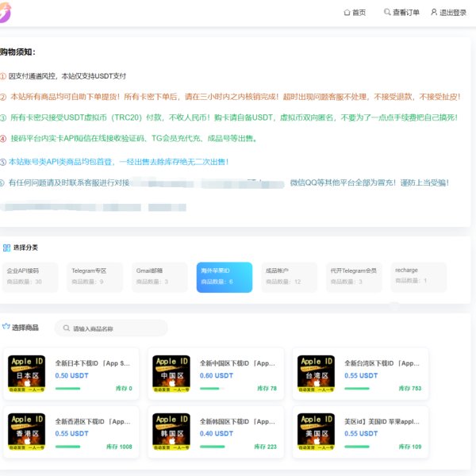
Task: Click the crown icon beside 选择商品
Action: pos(6,327)
